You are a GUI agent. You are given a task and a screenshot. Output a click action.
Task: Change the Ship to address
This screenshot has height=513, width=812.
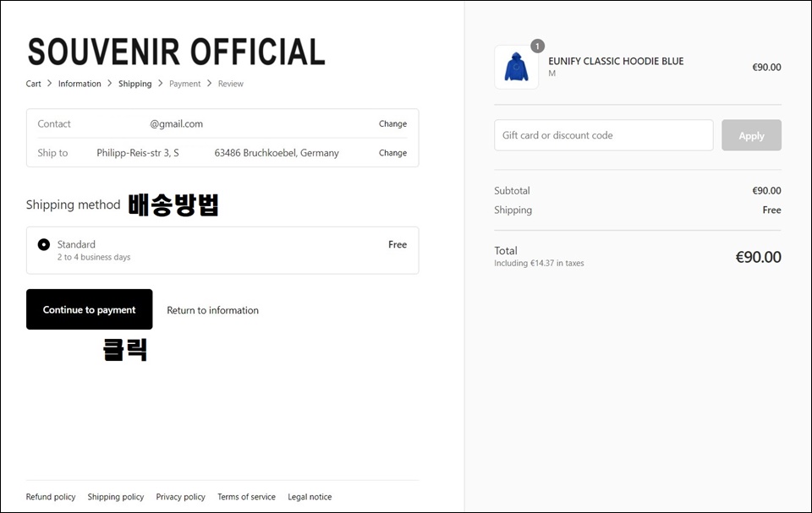pyautogui.click(x=392, y=153)
